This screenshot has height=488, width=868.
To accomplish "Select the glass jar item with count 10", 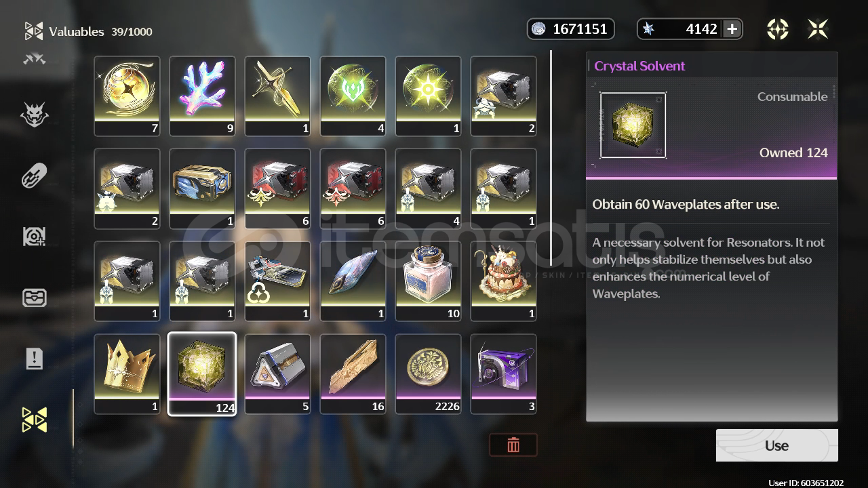I will (x=429, y=281).
